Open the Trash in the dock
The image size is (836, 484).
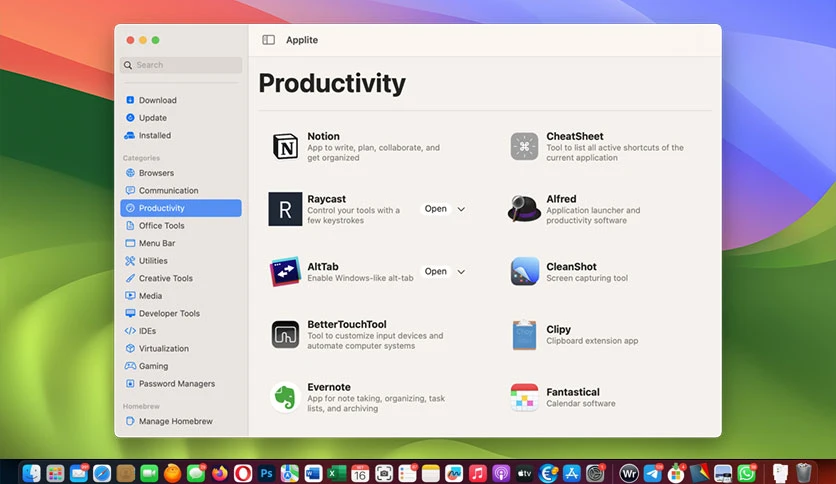[x=803, y=473]
